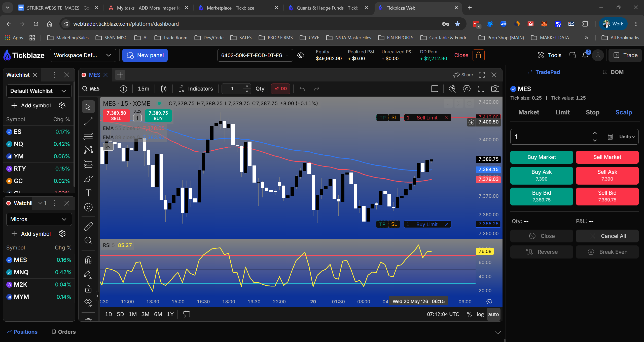Select the brush drawing tool

point(88,179)
